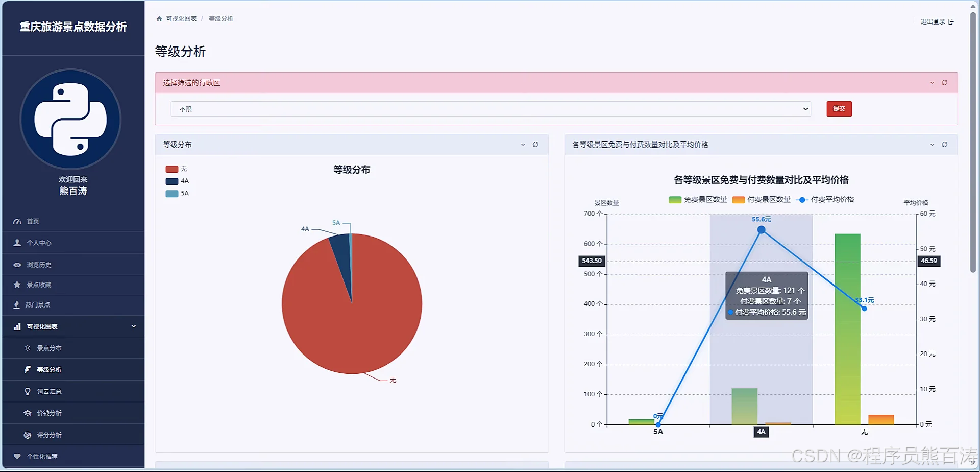Open 景点分布 submenu item
The width and height of the screenshot is (980, 472).
73,348
